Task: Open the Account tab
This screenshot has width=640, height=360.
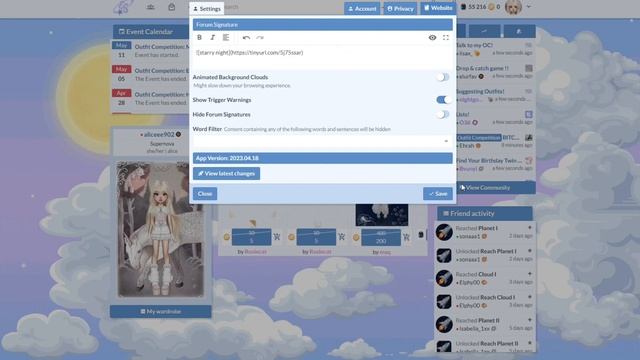Action: [x=362, y=9]
